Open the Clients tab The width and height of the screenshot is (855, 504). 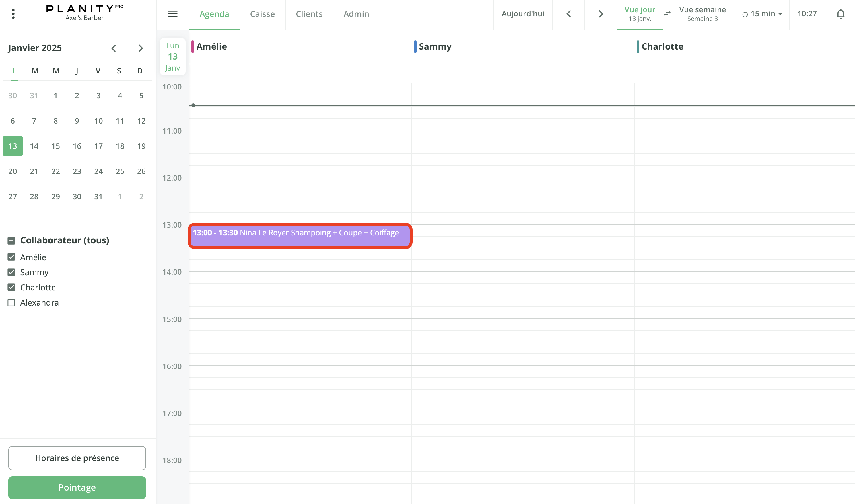coord(309,14)
